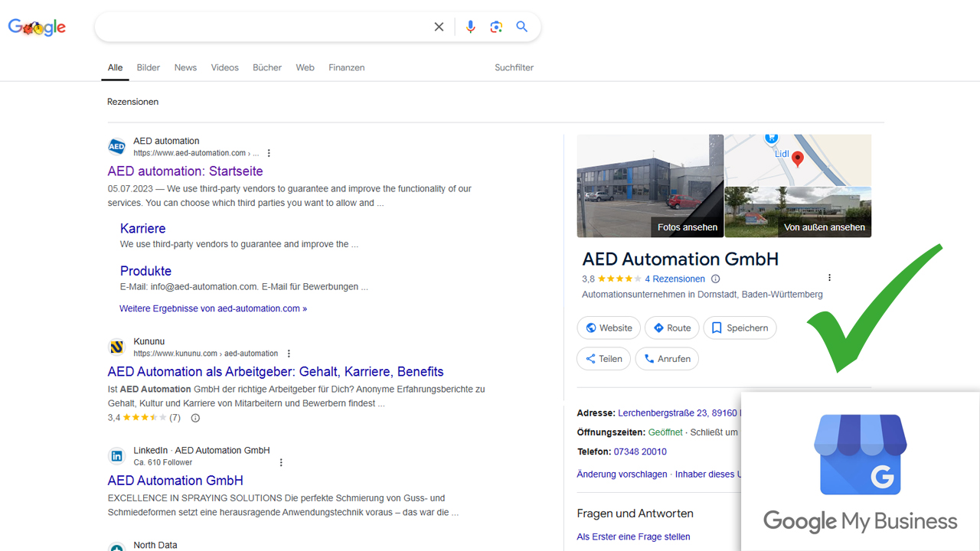Viewport: 980px width, 551px height.
Task: Open the AED automation: Startseite link
Action: (x=185, y=171)
